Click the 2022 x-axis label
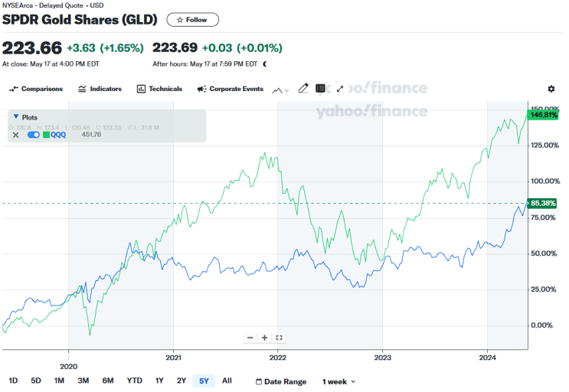Screen dimensions: 569x392 (277, 358)
